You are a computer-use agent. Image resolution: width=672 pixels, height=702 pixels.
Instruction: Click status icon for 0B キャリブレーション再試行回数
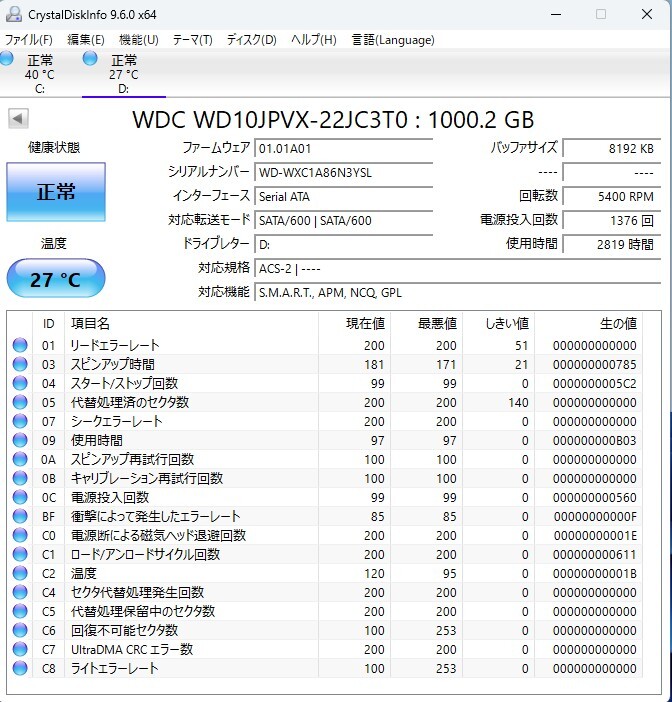(x=20, y=478)
